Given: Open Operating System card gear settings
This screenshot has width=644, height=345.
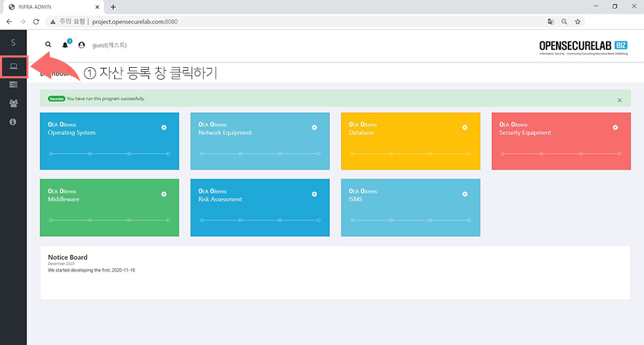Looking at the screenshot, I should point(164,127).
